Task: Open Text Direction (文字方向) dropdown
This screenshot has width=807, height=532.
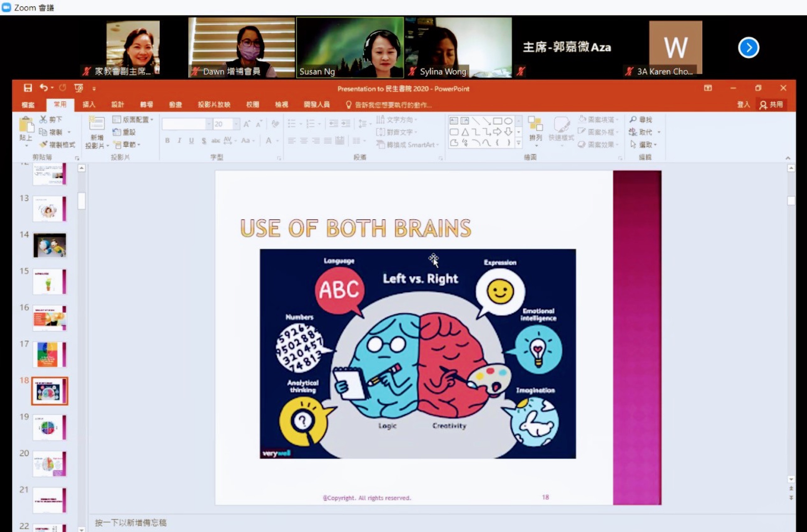Action: point(397,119)
